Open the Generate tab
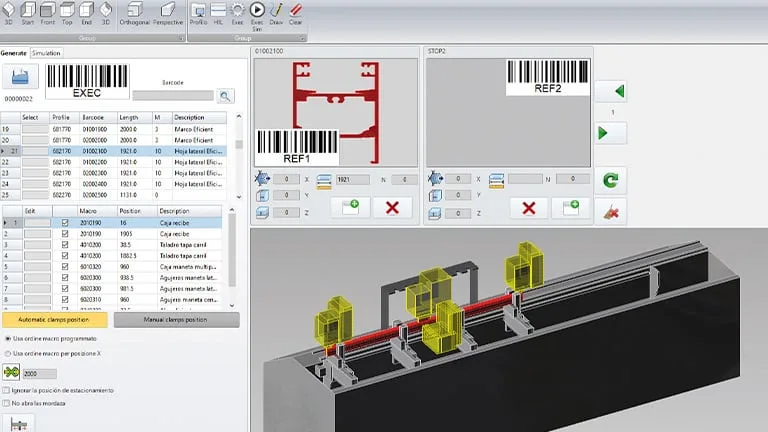This screenshot has width=768, height=432. click(x=14, y=53)
